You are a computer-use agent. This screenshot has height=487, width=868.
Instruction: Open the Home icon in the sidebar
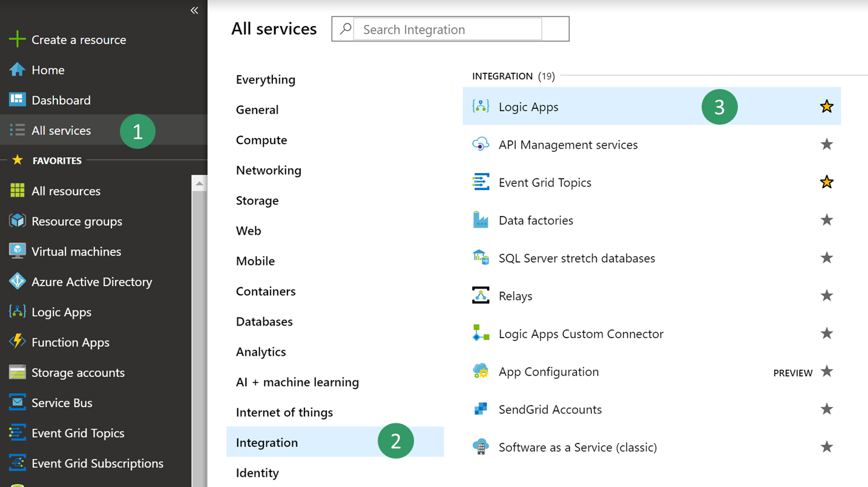pos(17,70)
